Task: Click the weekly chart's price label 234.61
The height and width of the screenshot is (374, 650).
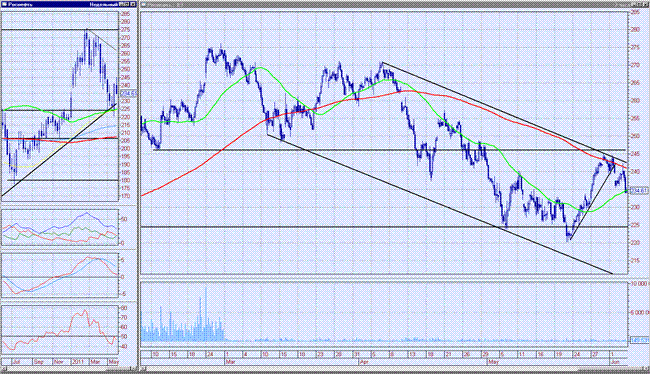Action: click(128, 94)
